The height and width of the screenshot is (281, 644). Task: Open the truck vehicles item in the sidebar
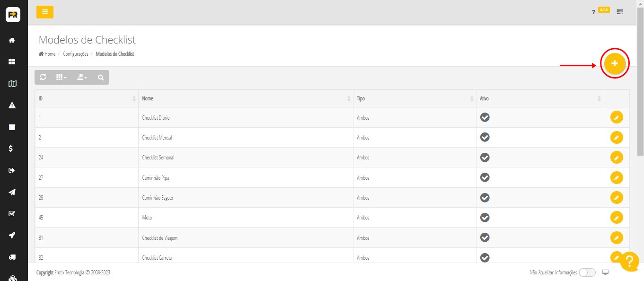12,257
